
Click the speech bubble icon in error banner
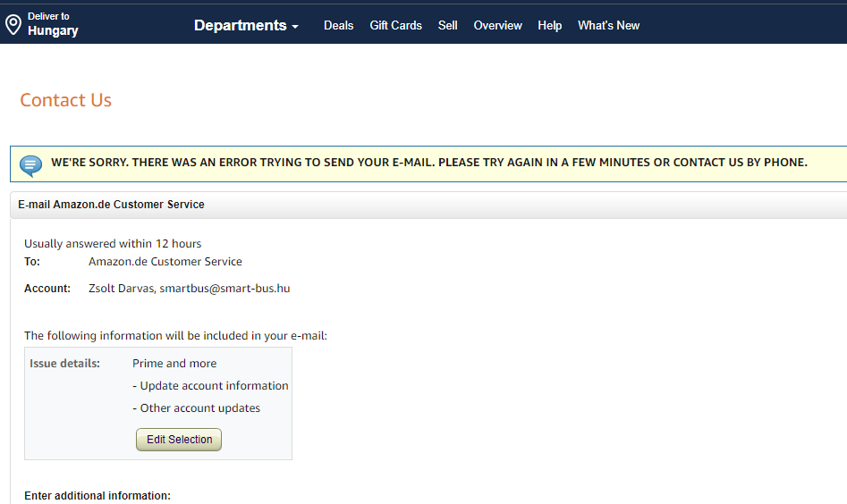pos(30,165)
